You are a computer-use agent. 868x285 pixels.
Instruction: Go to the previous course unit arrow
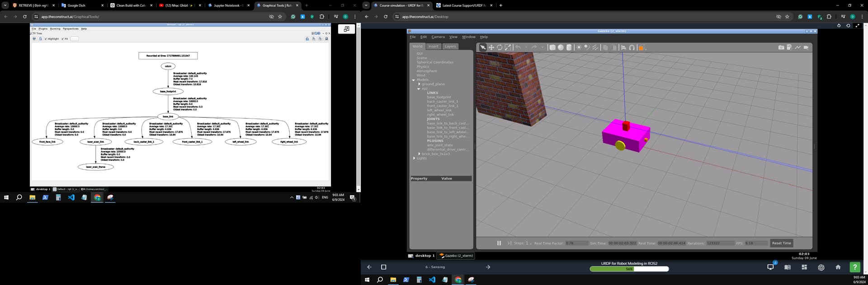[x=369, y=267]
